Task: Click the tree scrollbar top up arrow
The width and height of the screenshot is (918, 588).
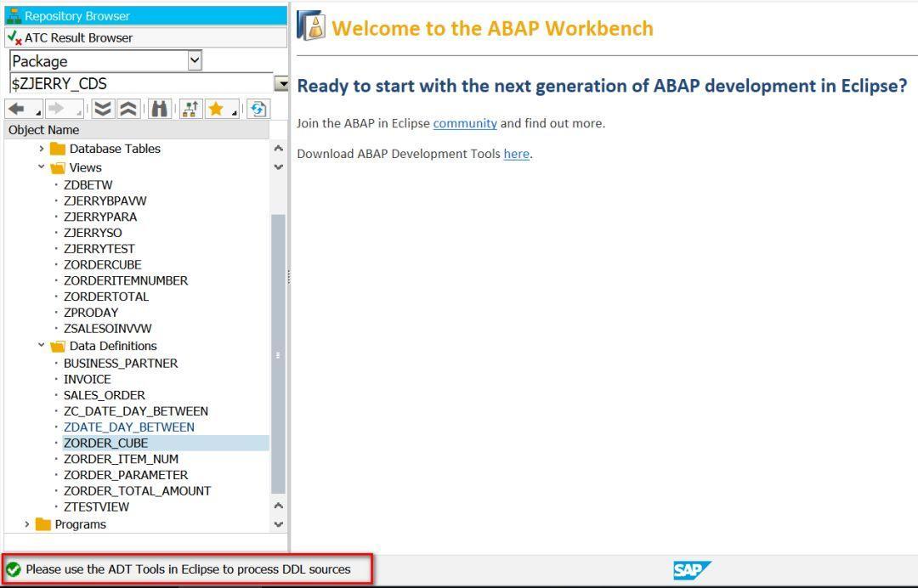Action: point(279,149)
